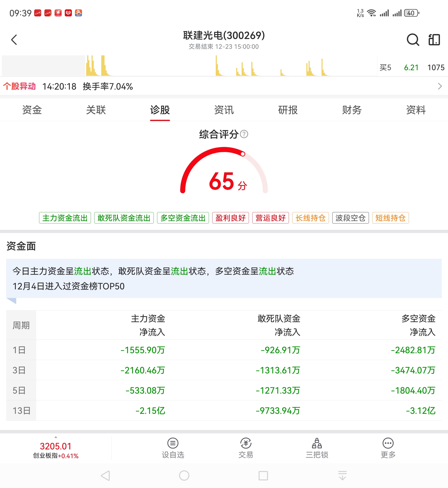The width and height of the screenshot is (448, 488).
Task: Expand the index bar small up arrow
Action: tap(56, 437)
